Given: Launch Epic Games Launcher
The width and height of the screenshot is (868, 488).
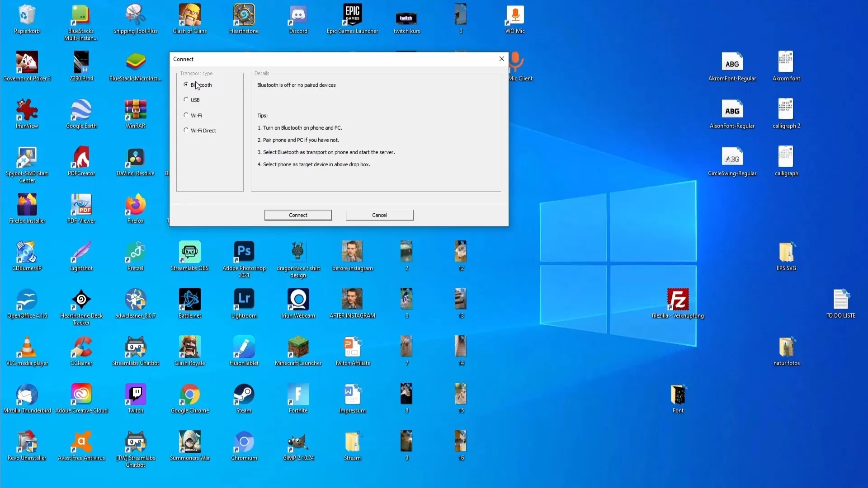Looking at the screenshot, I should tap(352, 19).
